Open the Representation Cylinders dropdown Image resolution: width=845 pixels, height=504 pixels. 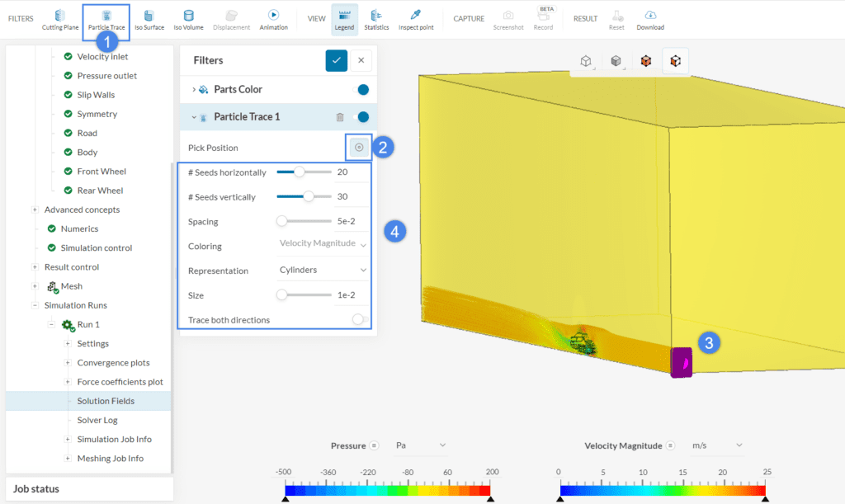pyautogui.click(x=323, y=270)
